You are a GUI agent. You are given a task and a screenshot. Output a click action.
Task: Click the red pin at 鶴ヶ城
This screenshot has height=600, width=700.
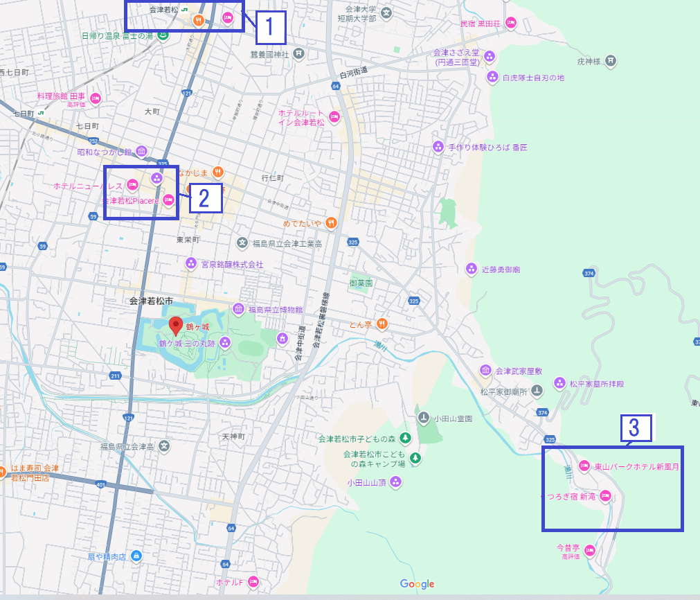click(176, 326)
